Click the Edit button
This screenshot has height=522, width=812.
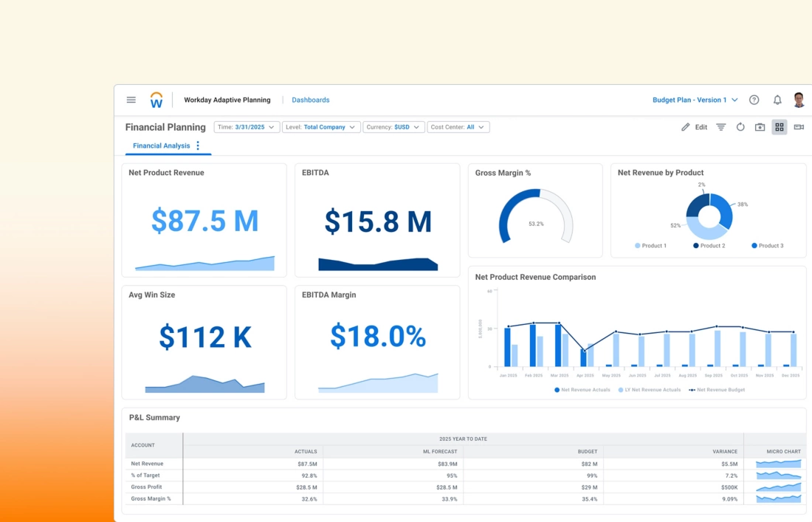(x=694, y=126)
